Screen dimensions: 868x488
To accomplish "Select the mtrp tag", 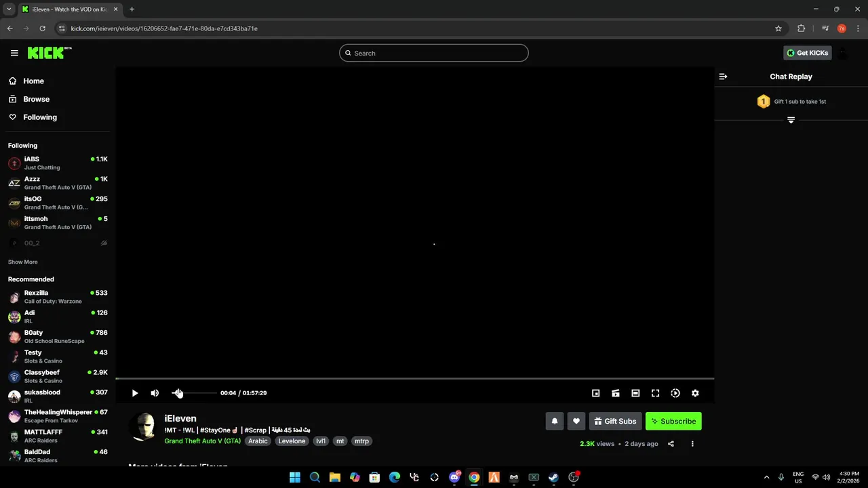I will point(362,441).
